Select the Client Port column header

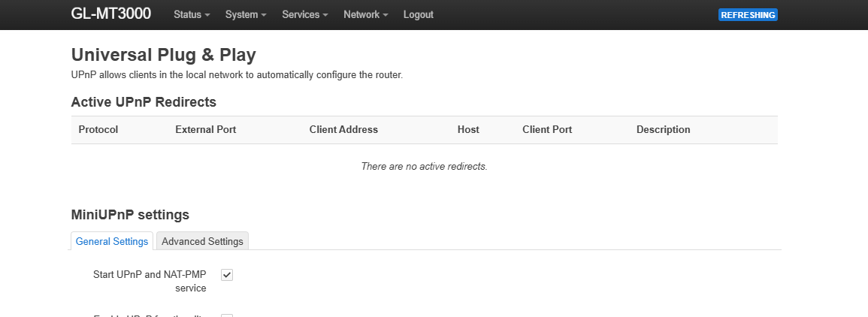pos(548,129)
